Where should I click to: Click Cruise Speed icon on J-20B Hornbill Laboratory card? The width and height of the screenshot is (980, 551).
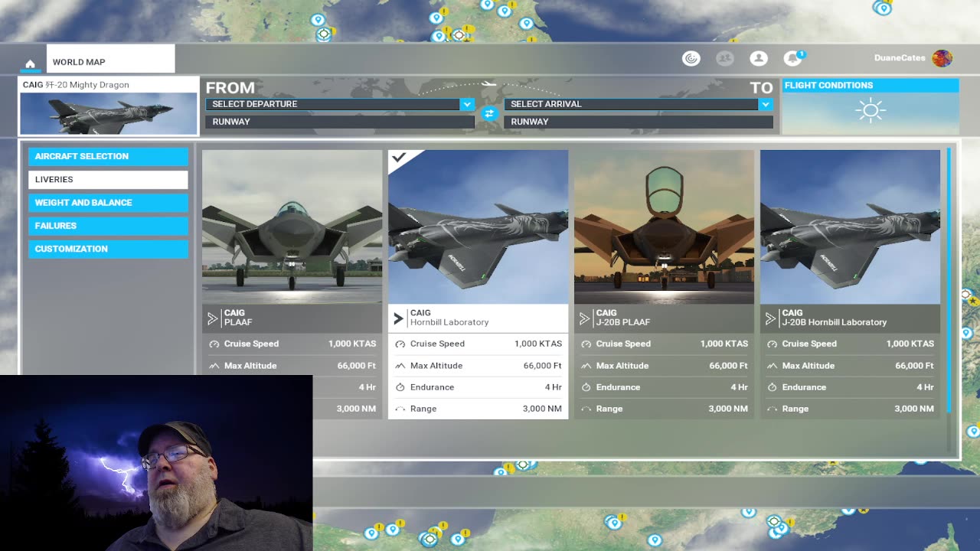point(772,344)
